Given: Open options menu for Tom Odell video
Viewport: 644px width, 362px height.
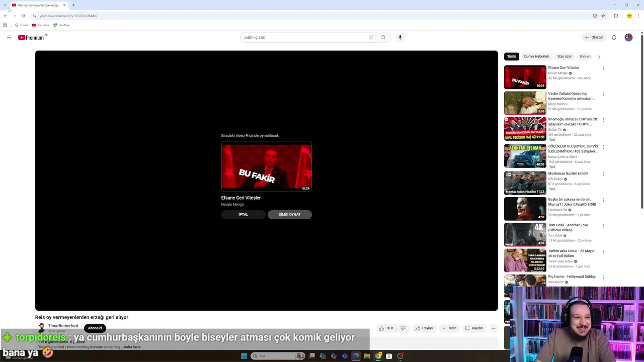Looking at the screenshot, I should point(603,226).
